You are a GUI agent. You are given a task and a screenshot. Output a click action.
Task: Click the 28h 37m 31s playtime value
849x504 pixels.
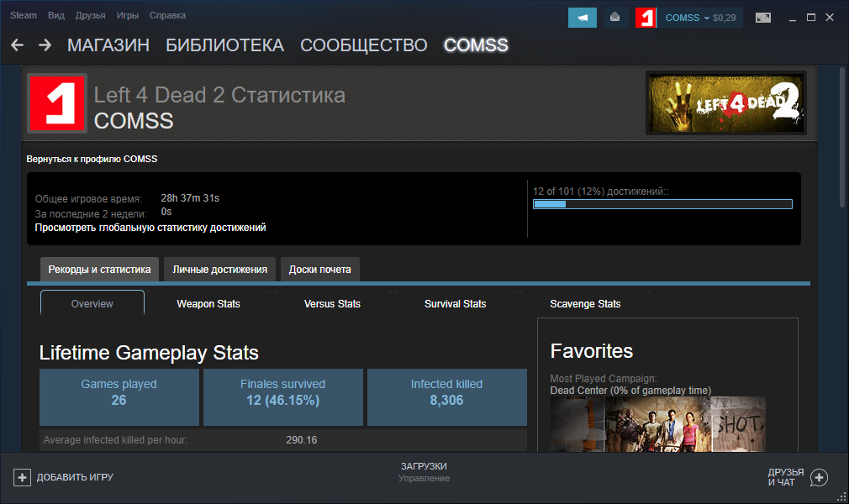[190, 198]
